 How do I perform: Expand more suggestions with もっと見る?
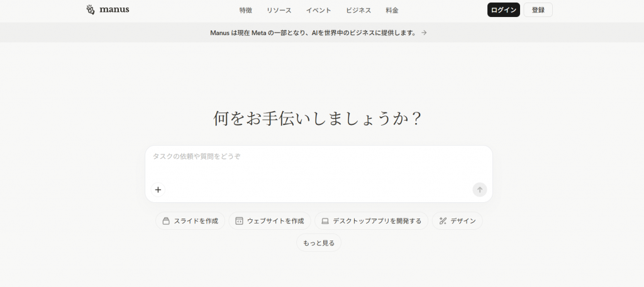point(319,243)
